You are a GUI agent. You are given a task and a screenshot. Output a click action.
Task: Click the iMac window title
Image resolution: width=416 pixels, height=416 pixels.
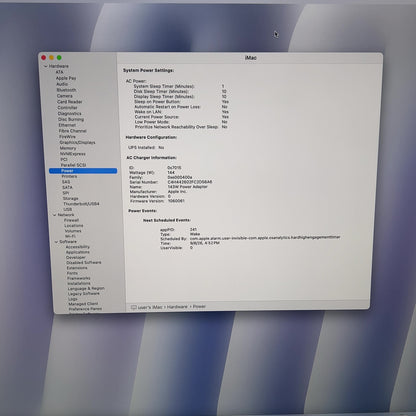click(251, 58)
